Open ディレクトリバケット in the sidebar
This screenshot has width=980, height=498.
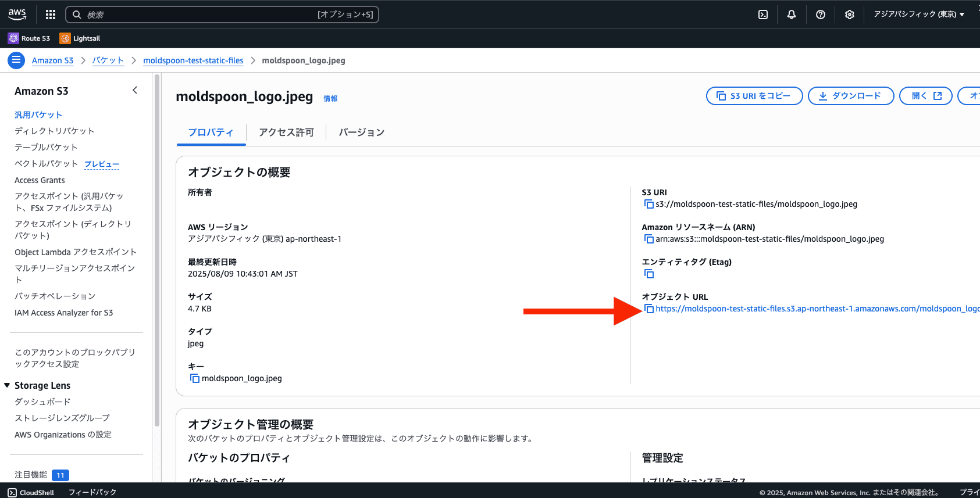tap(54, 131)
